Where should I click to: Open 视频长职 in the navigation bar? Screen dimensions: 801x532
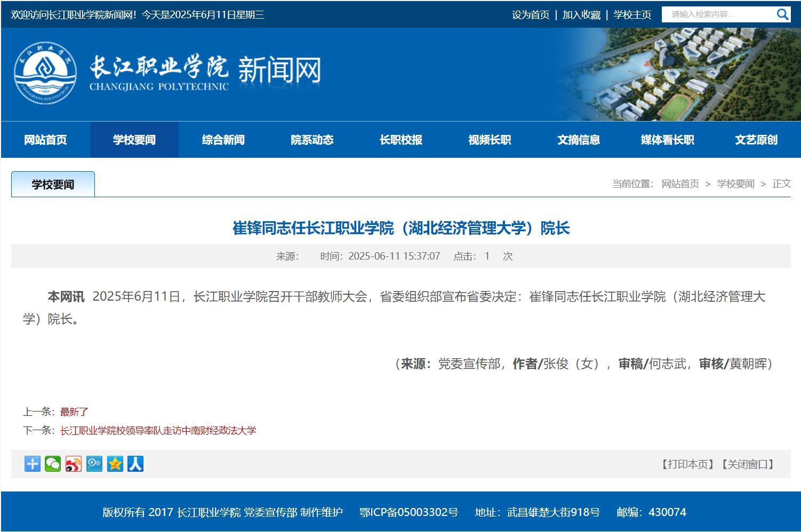click(490, 140)
